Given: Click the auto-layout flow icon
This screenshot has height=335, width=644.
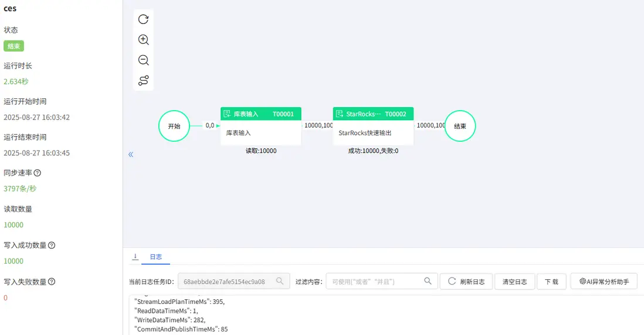Looking at the screenshot, I should coord(143,80).
